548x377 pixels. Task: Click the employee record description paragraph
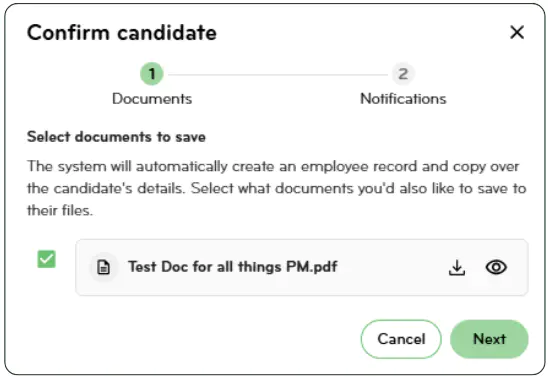point(276,188)
